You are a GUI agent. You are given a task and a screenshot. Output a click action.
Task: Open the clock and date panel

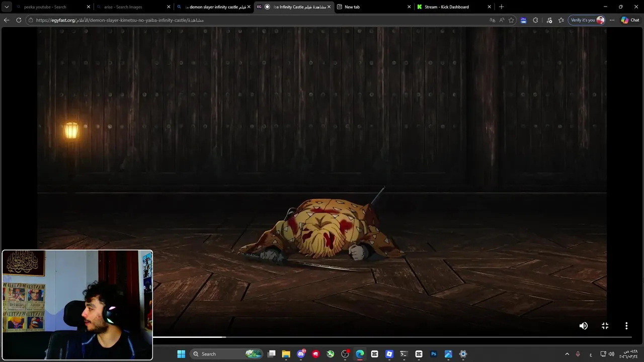coord(628,354)
